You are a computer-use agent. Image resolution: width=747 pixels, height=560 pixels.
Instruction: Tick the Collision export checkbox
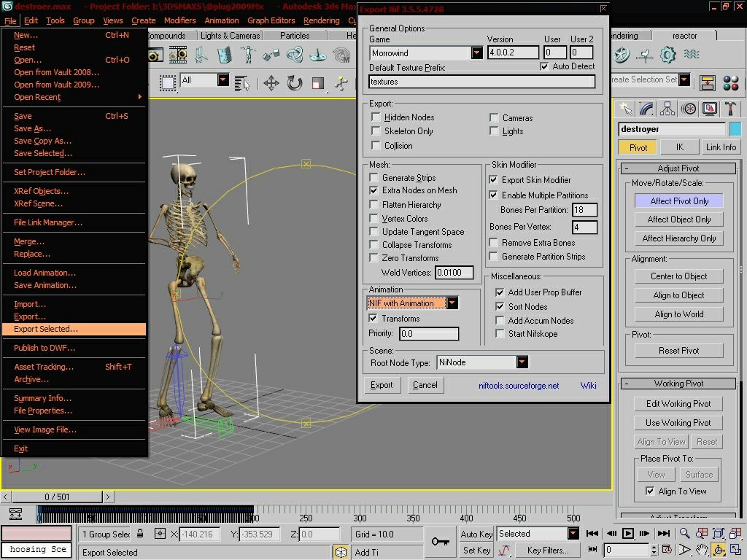click(x=376, y=145)
